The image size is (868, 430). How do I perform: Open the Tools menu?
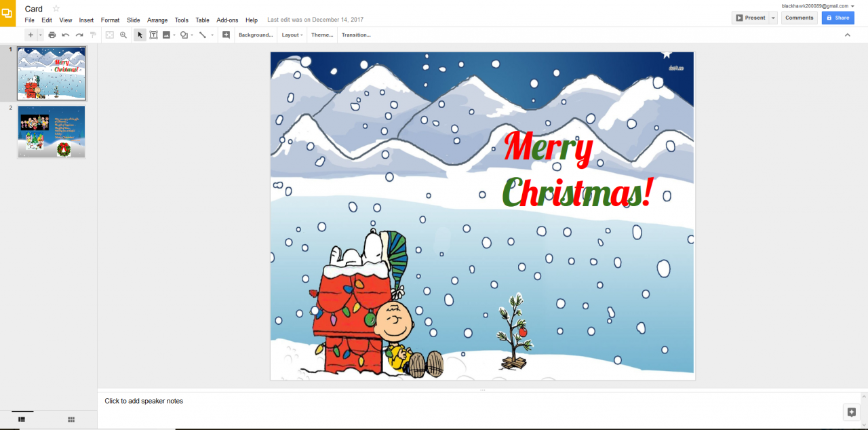(182, 20)
